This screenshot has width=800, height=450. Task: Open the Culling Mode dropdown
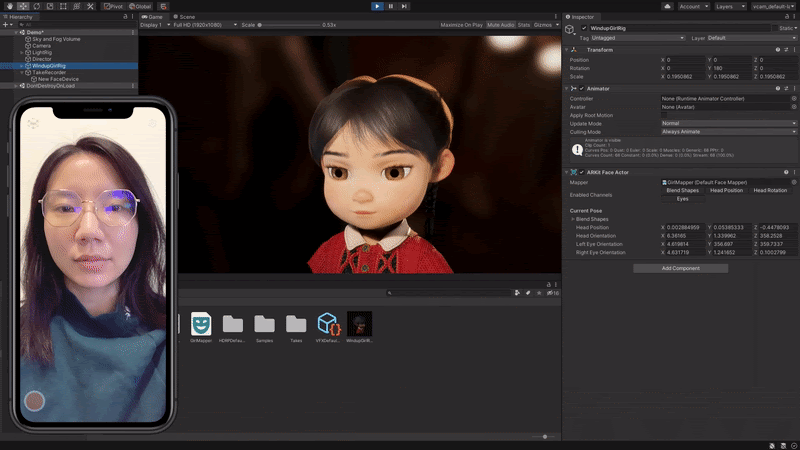(729, 131)
